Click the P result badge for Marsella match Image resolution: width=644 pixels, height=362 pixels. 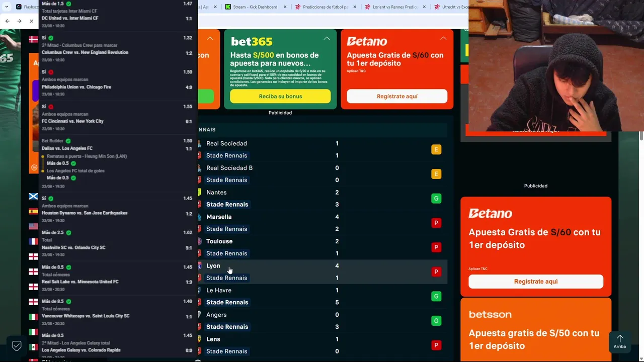pos(436,223)
